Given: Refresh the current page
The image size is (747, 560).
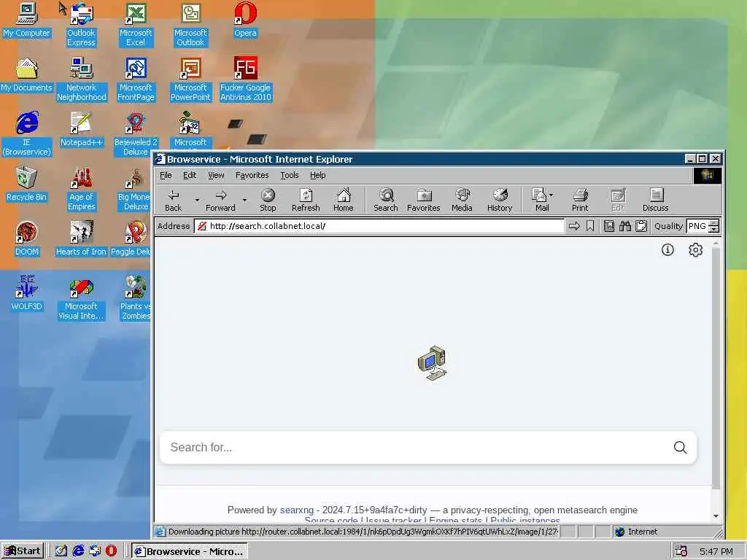Looking at the screenshot, I should coord(306,200).
